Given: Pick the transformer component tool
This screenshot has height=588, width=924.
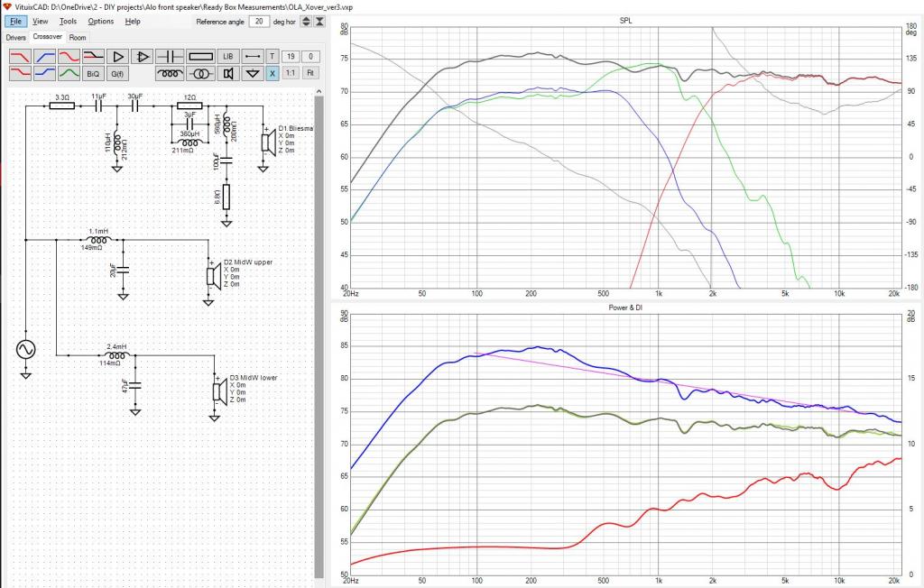Looking at the screenshot, I should point(200,74).
